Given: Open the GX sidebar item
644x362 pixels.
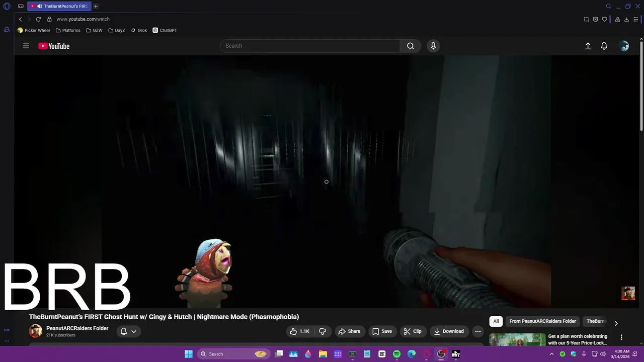Looking at the screenshot, I should 7,330.
